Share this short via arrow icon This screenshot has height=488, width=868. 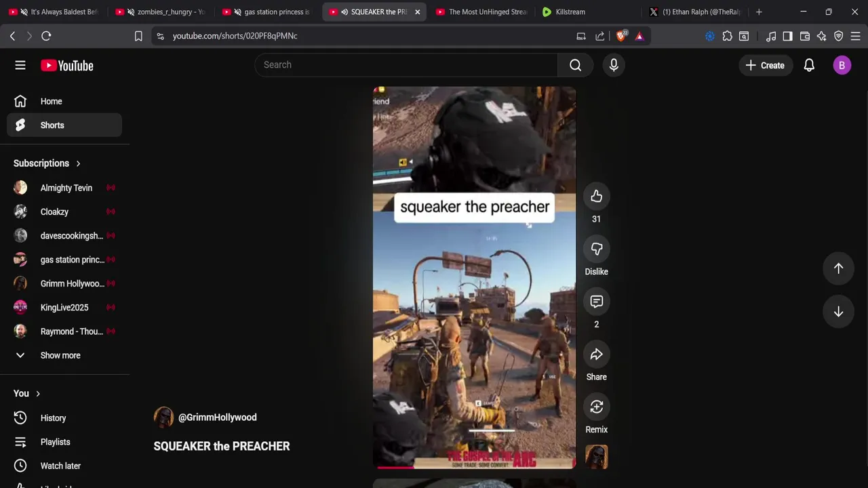(x=596, y=354)
